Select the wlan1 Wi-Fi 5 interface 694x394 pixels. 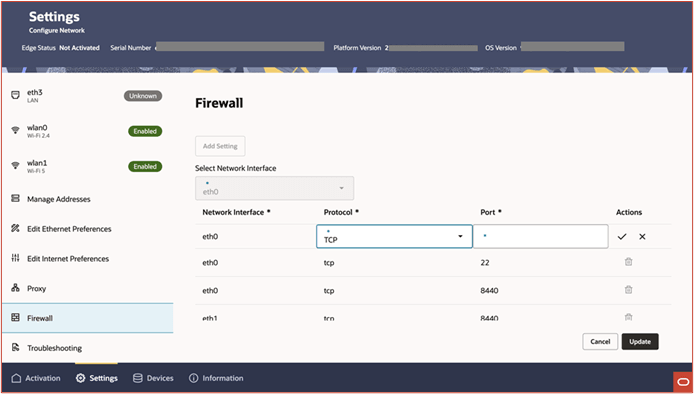pos(87,166)
